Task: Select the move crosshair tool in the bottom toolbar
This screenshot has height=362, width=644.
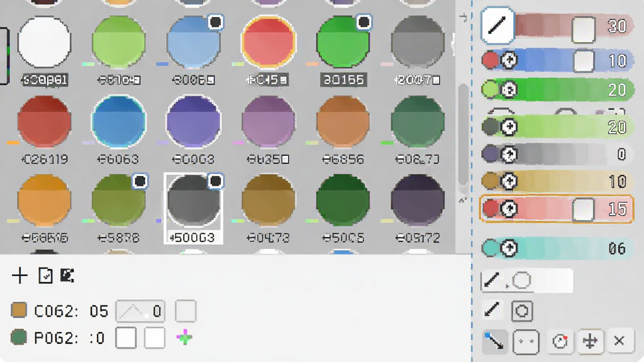Action: 590,341
